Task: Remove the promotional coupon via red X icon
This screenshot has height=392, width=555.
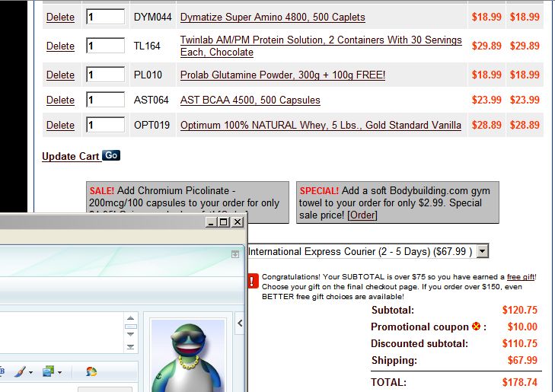Action: [476, 327]
